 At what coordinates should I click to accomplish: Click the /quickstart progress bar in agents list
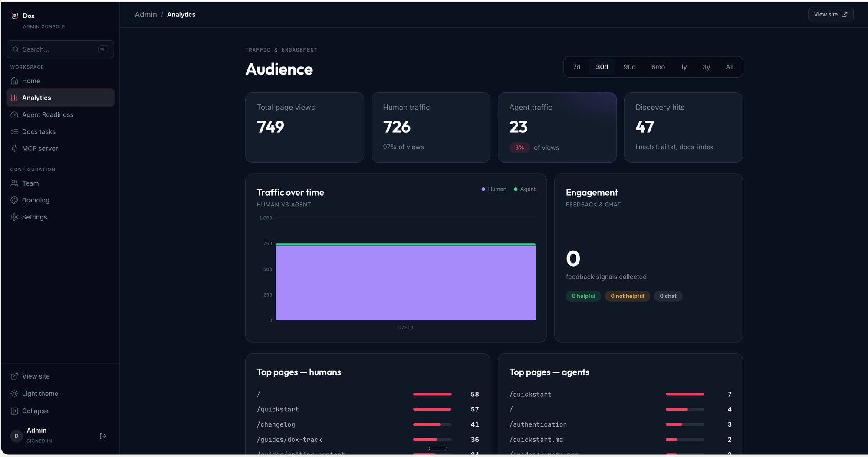685,394
